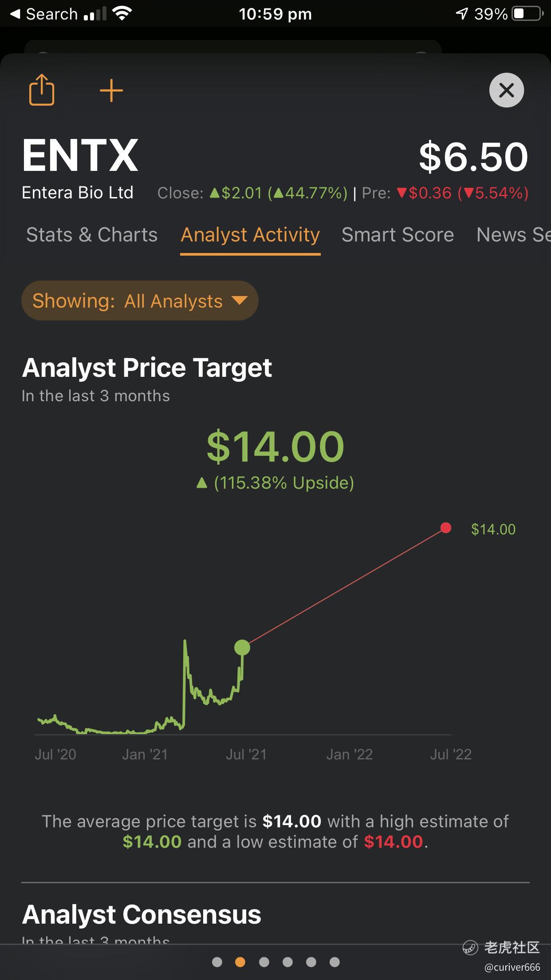Switch to the Smart Score tab
Screen dimensions: 551x980
pos(398,235)
